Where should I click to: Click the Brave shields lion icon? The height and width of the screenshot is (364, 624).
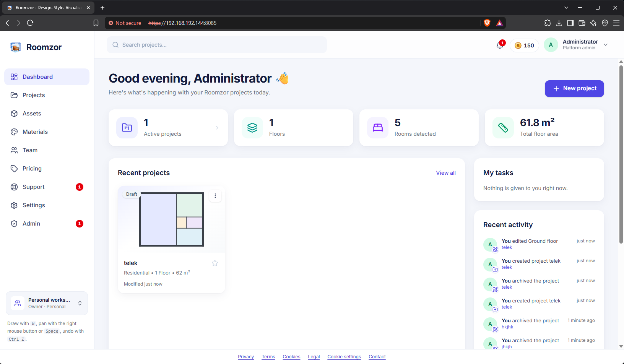pos(487,23)
